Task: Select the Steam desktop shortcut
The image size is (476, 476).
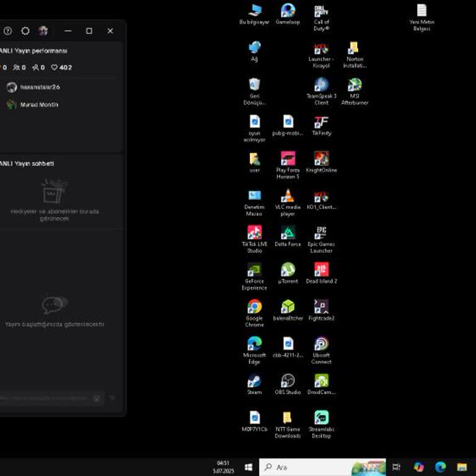Action: coord(254,381)
